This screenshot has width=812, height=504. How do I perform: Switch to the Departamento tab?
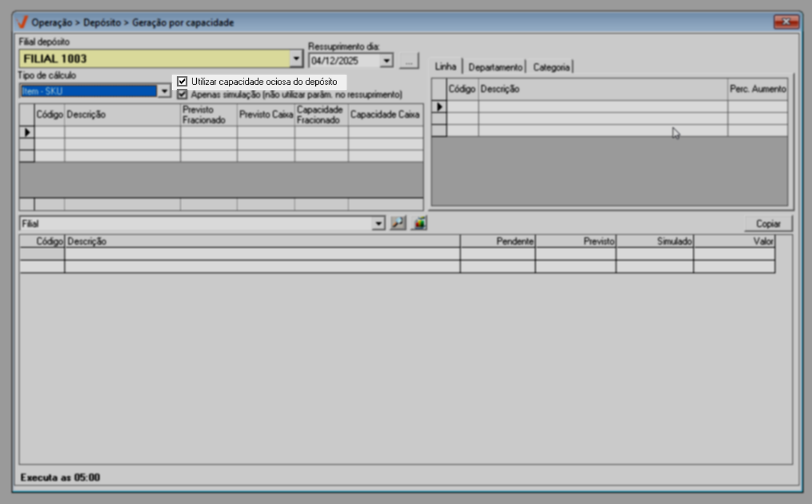pyautogui.click(x=495, y=67)
